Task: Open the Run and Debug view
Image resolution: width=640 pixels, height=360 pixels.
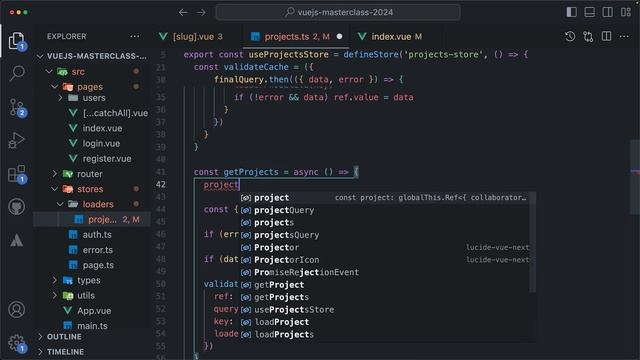Action: coord(16,140)
